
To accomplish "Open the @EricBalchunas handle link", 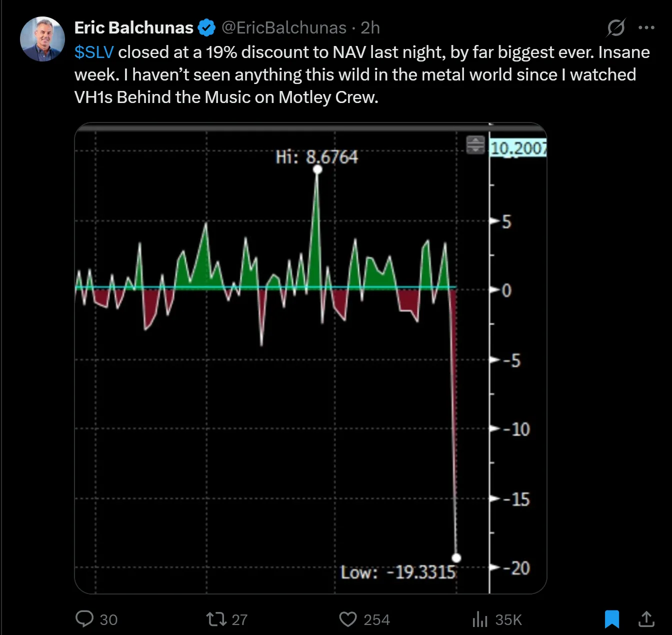I will [283, 28].
